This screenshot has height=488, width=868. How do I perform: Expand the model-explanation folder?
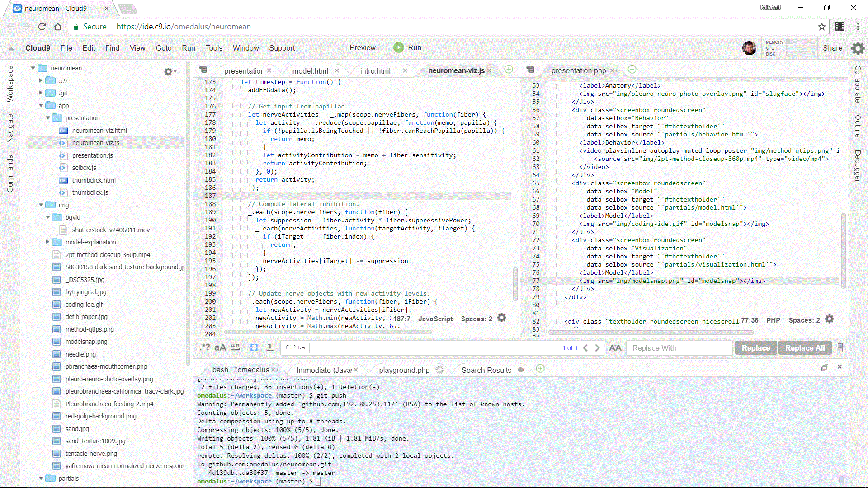pos(48,242)
